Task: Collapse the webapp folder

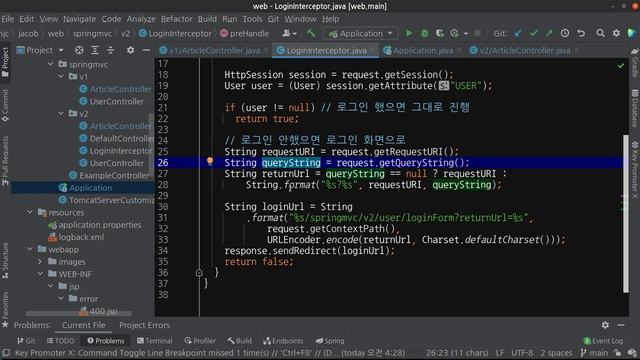Action: pyautogui.click(x=30, y=249)
